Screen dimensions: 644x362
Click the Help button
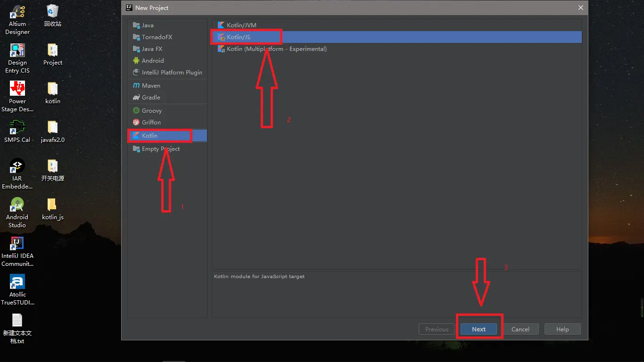point(562,329)
